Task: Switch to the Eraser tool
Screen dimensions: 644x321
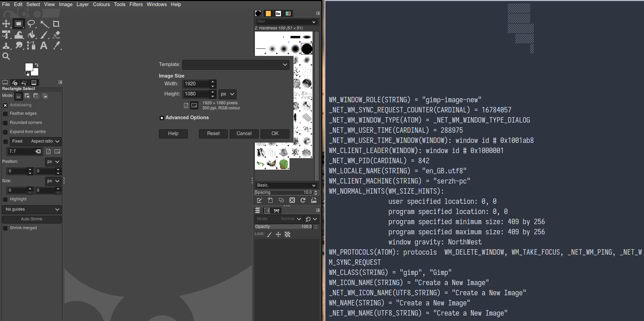Action: pyautogui.click(x=57, y=35)
